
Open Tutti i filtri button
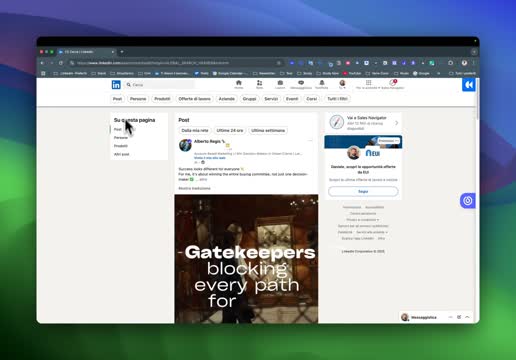coord(337,99)
